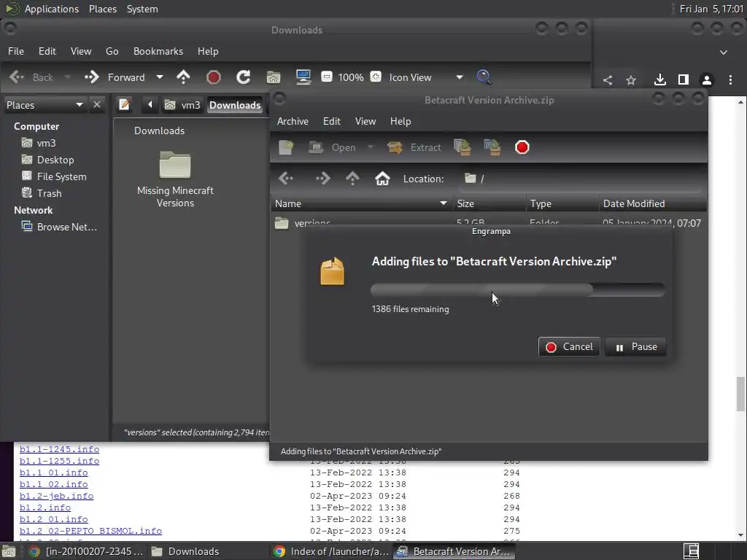Open the b1.1-1245.info link
747x560 pixels.
click(x=60, y=449)
